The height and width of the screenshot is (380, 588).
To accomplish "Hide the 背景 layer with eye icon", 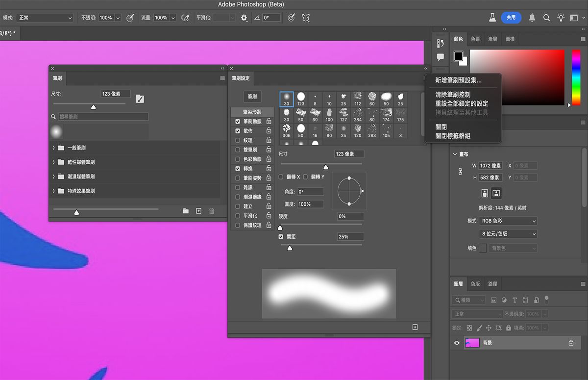I will pyautogui.click(x=457, y=343).
